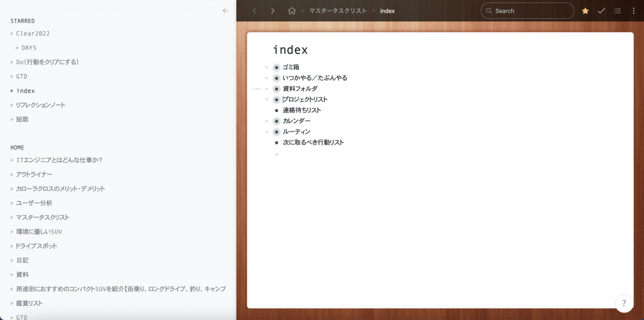Open アウトライナー in the sidebar
The width and height of the screenshot is (644, 320).
pos(34,175)
